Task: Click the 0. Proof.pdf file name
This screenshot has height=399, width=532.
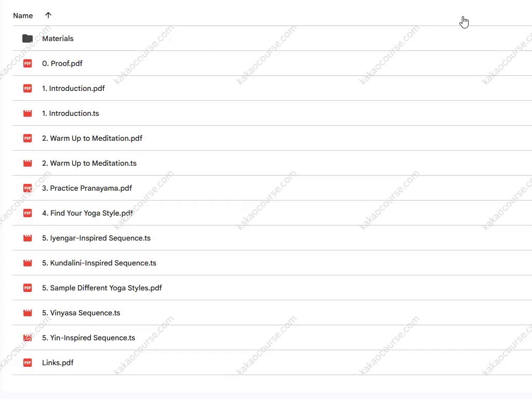Action: [x=62, y=63]
